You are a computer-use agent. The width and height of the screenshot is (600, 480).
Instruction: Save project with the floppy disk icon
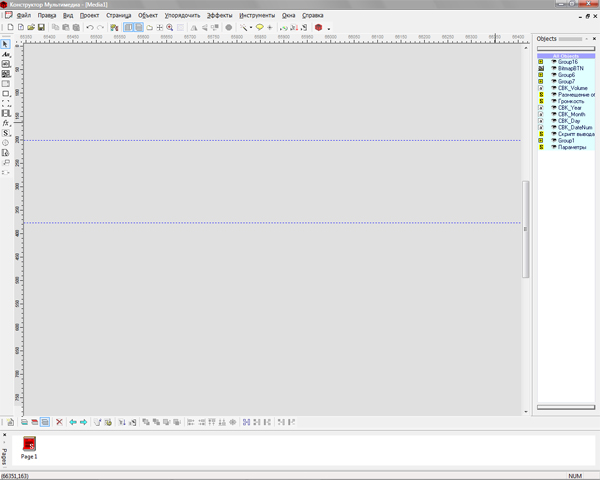[x=41, y=27]
